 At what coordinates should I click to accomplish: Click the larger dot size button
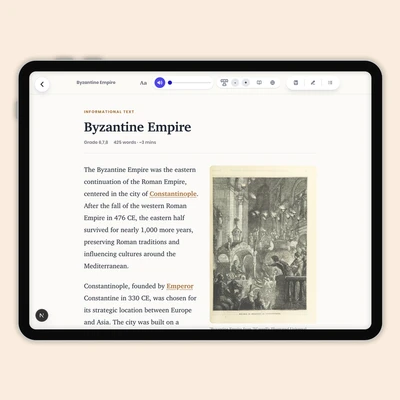tap(246, 83)
